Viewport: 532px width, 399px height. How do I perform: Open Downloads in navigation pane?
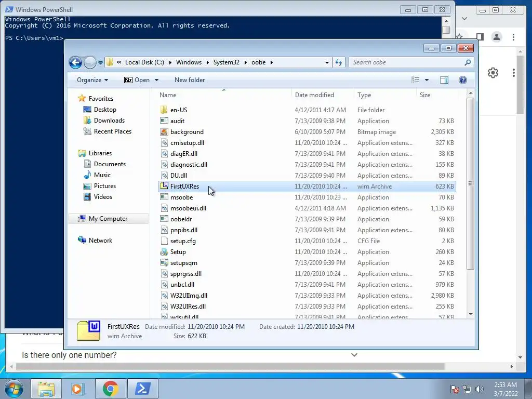109,121
